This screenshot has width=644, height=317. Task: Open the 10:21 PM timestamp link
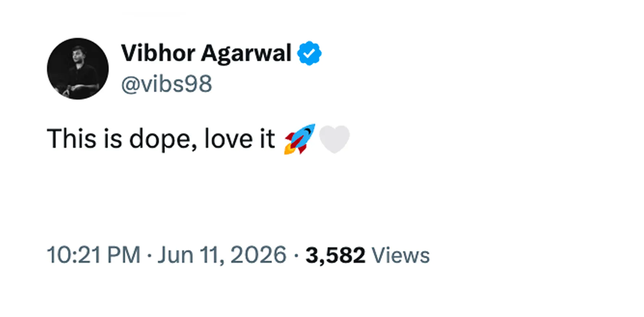click(x=94, y=255)
